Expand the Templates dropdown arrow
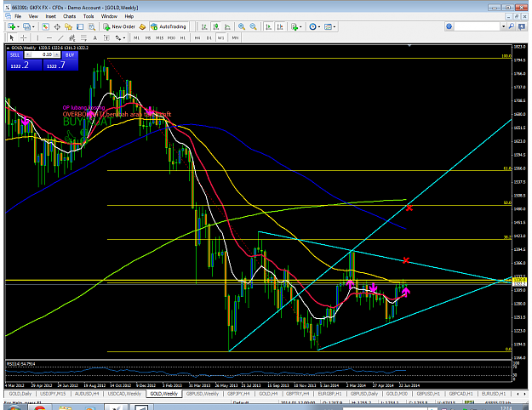The height and width of the screenshot is (410, 532). [335, 26]
